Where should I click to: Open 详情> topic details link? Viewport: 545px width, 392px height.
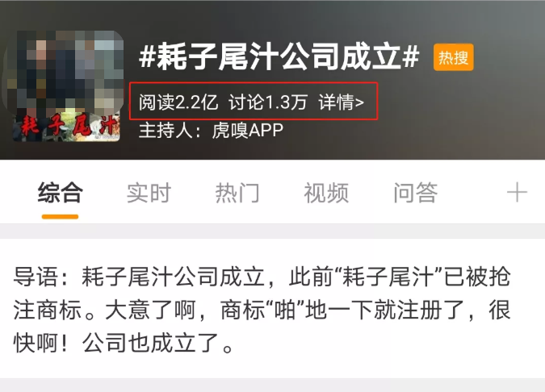(x=341, y=102)
